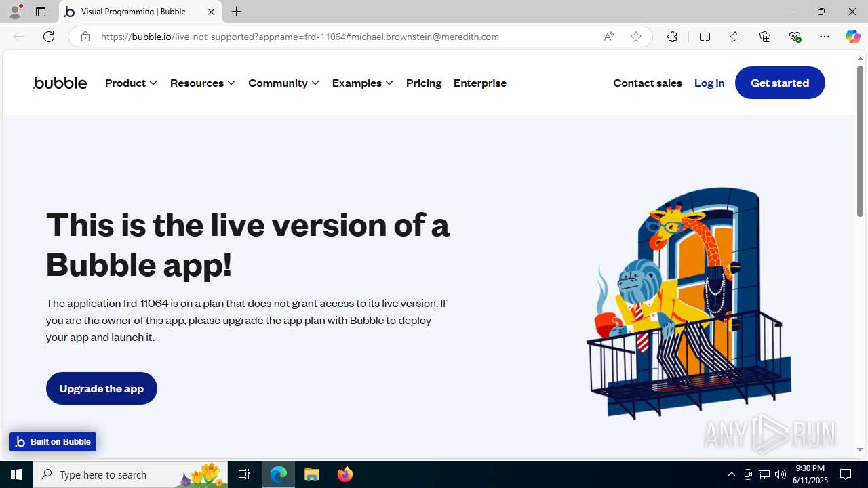Screen dimensions: 868x488
Task: Click the Built on Bubble badge
Action: pos(53,442)
